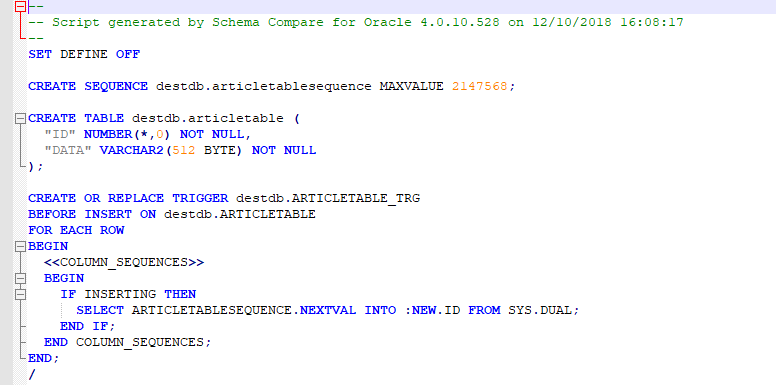Collapse the inner BEGIN block after COLUMN_SEQUENCES label
The image size is (776, 385).
(20, 278)
